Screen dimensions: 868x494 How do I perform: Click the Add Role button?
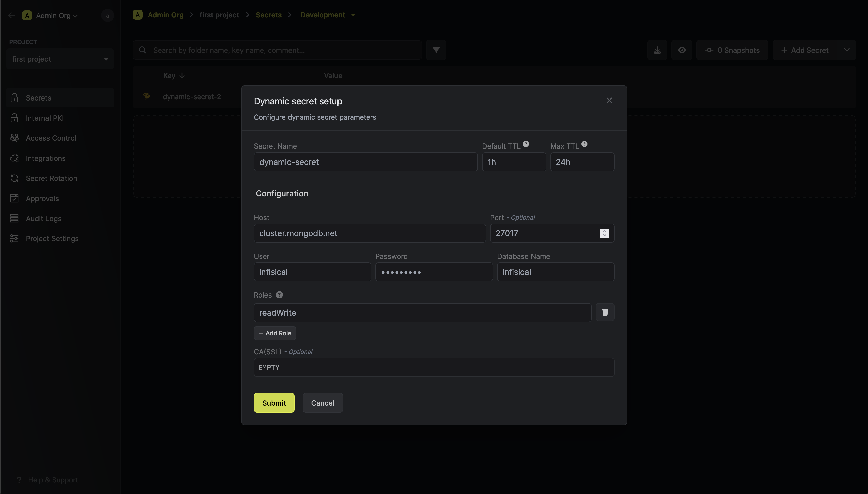point(274,333)
